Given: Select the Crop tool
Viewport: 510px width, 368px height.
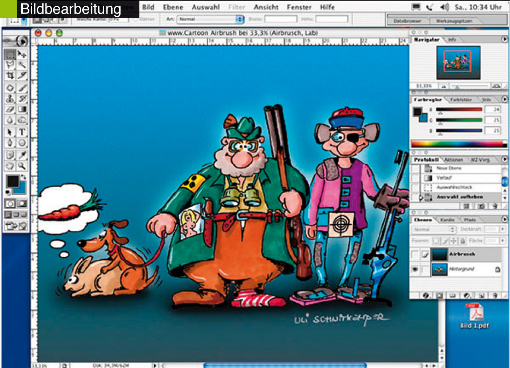Looking at the screenshot, I should coord(10,76).
